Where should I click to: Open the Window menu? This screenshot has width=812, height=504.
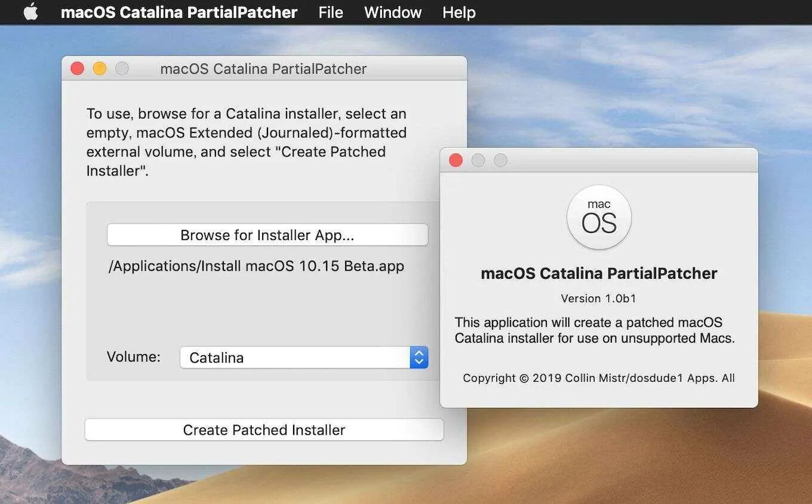[393, 12]
